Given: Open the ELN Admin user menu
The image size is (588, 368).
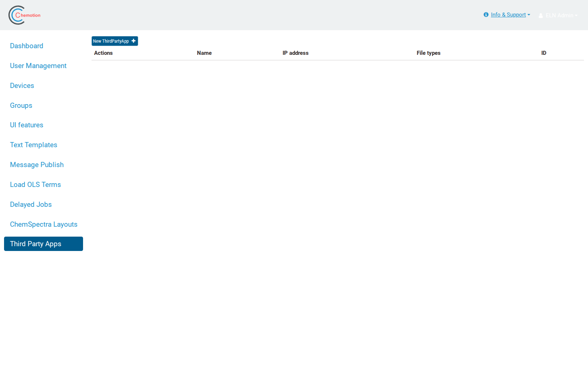Looking at the screenshot, I should [x=558, y=15].
